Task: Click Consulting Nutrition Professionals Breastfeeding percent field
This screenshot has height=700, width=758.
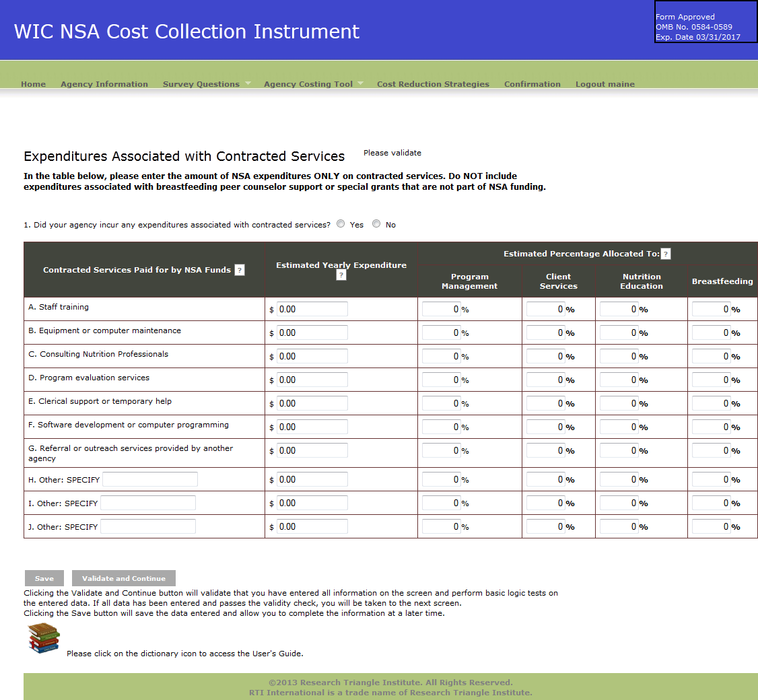Action: click(711, 356)
